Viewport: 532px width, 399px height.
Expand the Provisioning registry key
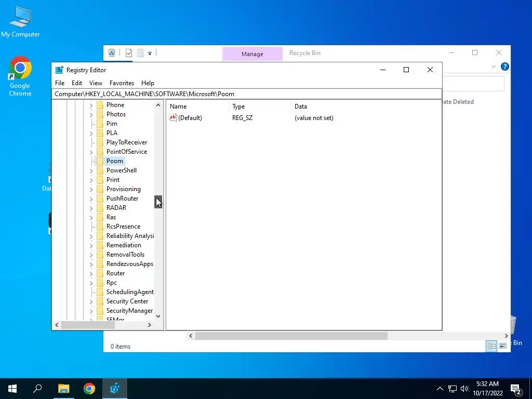91,189
